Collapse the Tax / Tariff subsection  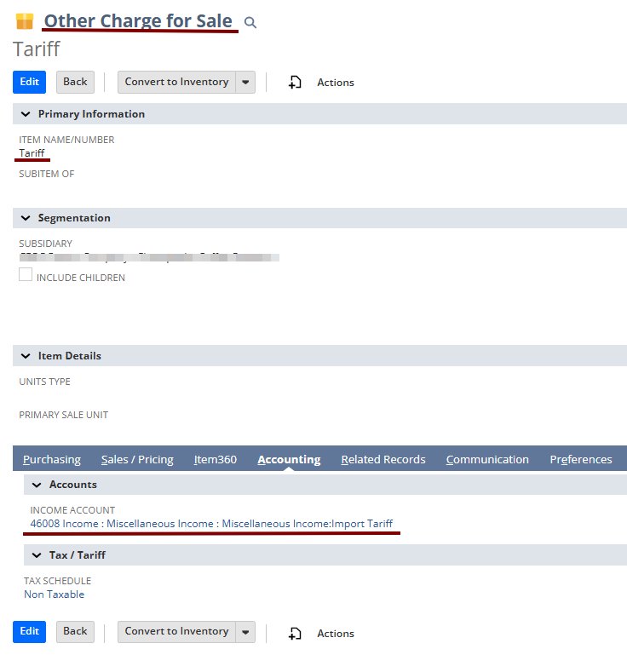[36, 555]
